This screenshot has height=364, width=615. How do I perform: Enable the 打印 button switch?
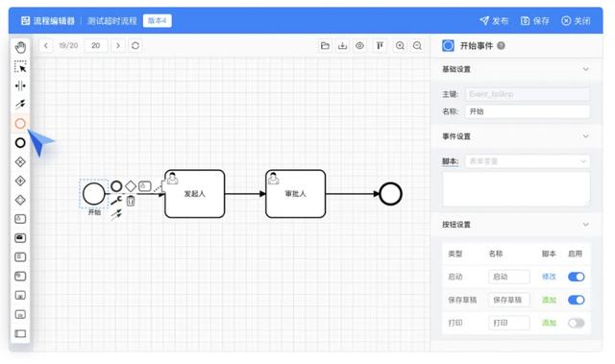(577, 323)
